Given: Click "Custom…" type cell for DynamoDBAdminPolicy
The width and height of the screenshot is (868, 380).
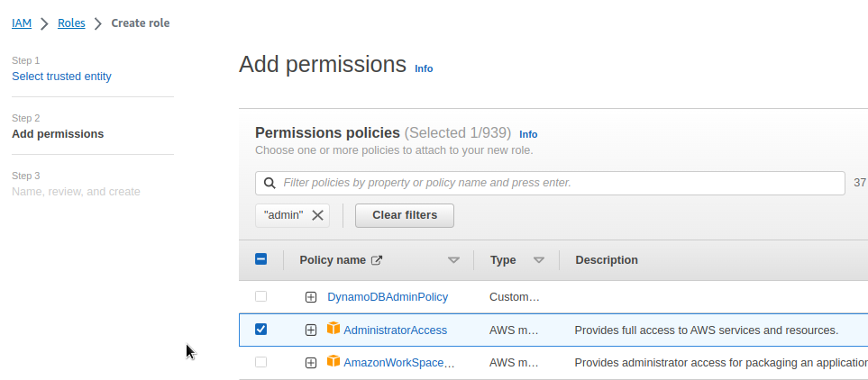Looking at the screenshot, I should click(x=515, y=297).
